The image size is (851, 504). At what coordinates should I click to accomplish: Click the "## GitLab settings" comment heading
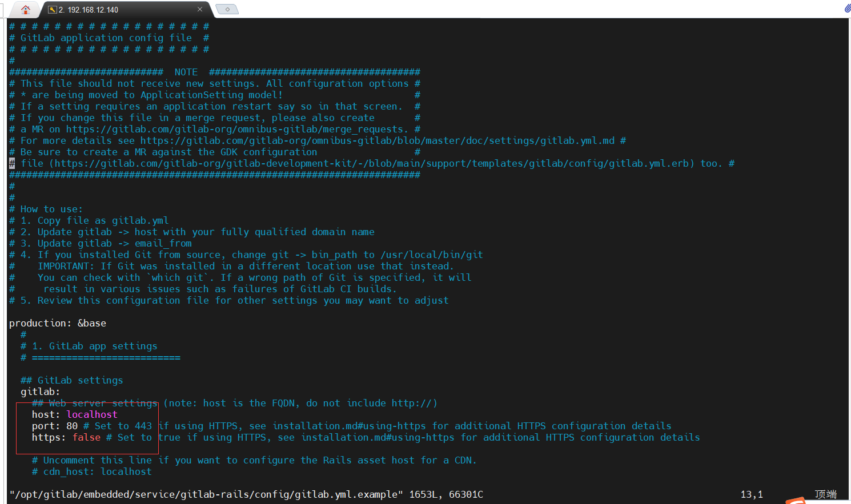coord(71,380)
